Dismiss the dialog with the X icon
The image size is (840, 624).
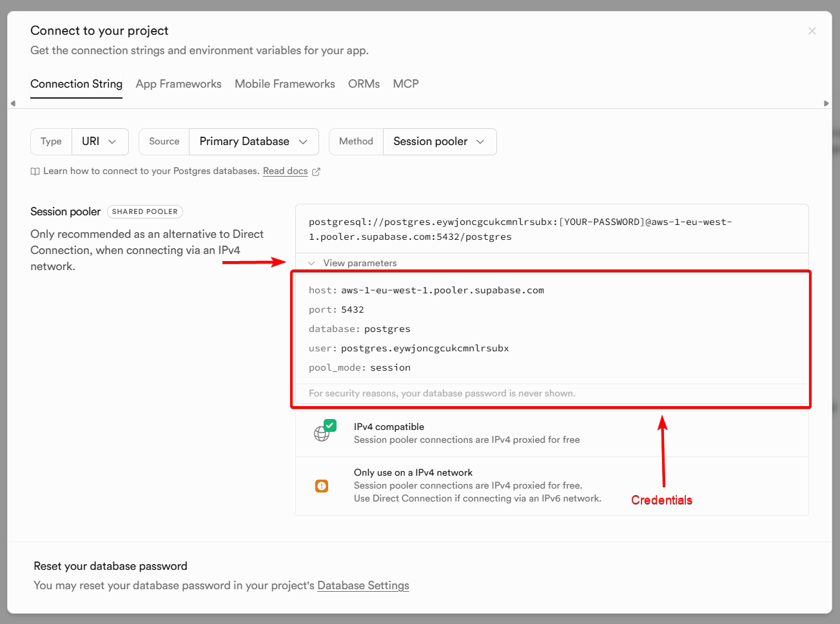[x=812, y=30]
